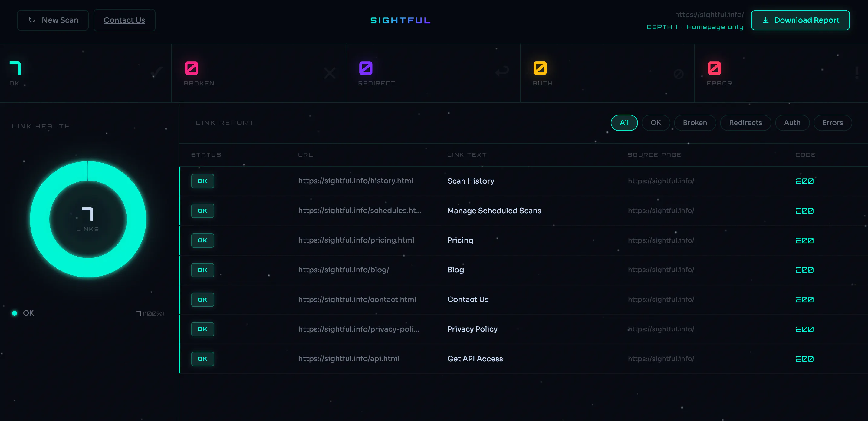Click the OK badge in Get API Access row
The image size is (868, 421).
click(x=202, y=359)
